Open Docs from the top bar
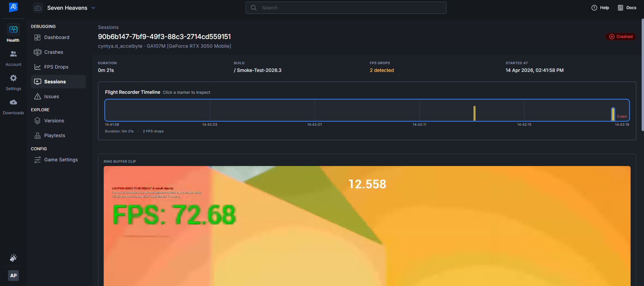Screen dimensions: 644x286 coord(627,8)
